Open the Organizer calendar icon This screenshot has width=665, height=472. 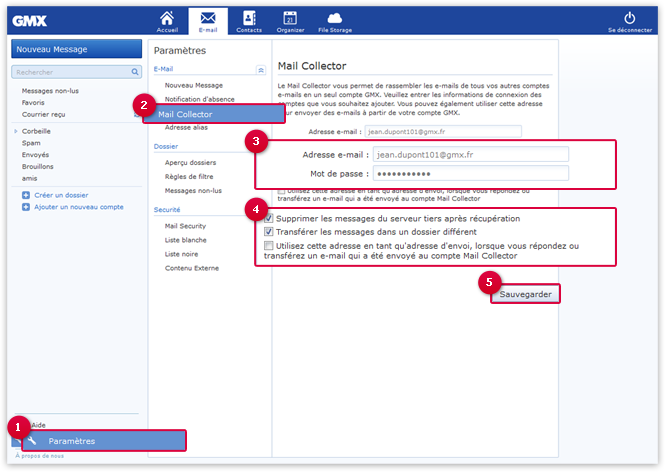[x=290, y=18]
